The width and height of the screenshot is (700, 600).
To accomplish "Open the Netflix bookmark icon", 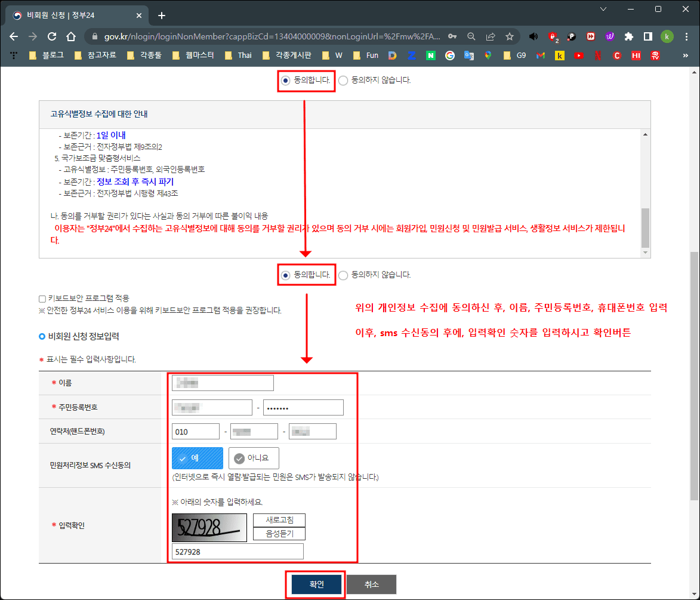I will [599, 55].
